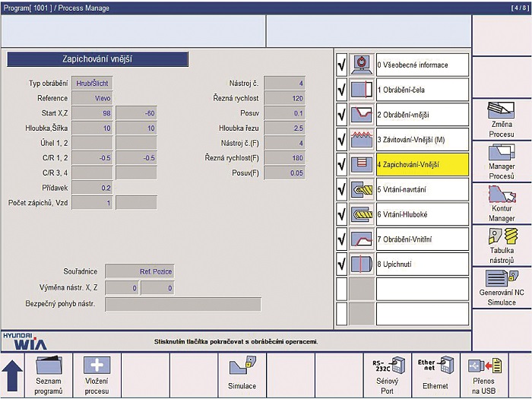The width and height of the screenshot is (532, 399).
Task: Select highlighted 4 Zapichování-Vnější entry
Action: point(423,164)
